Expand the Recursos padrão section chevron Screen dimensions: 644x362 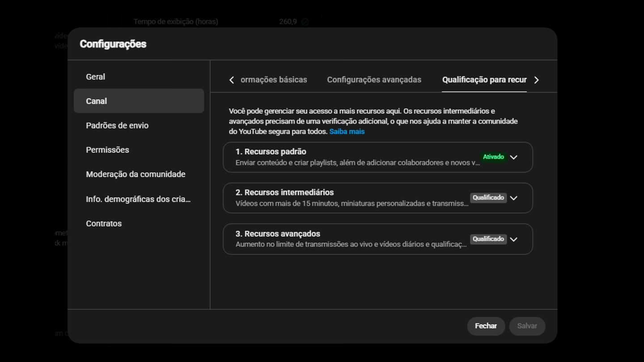click(x=513, y=157)
